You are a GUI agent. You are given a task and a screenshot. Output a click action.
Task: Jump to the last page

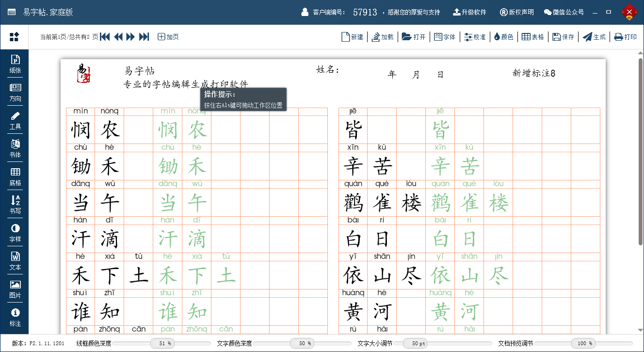[144, 37]
